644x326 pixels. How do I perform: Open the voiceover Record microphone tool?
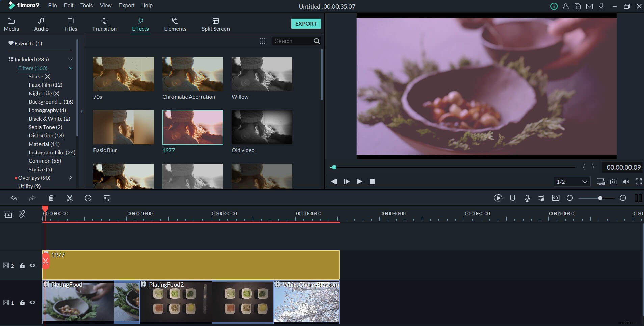527,198
